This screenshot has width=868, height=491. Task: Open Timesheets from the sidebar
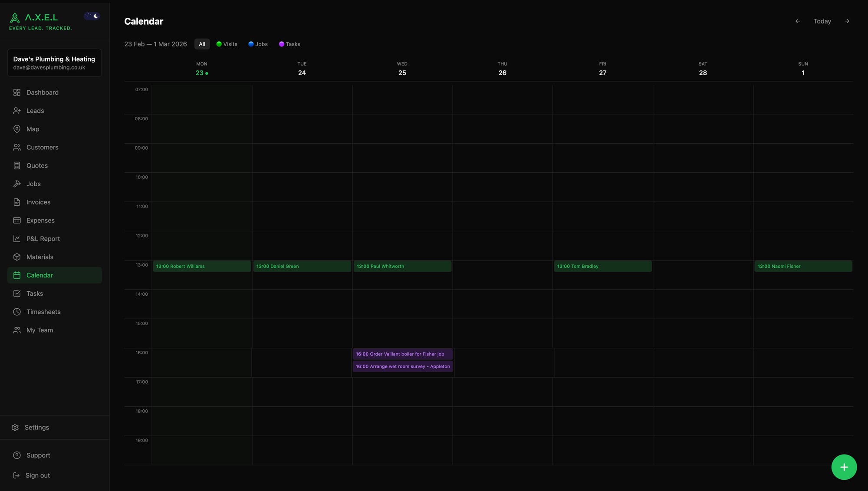click(43, 311)
